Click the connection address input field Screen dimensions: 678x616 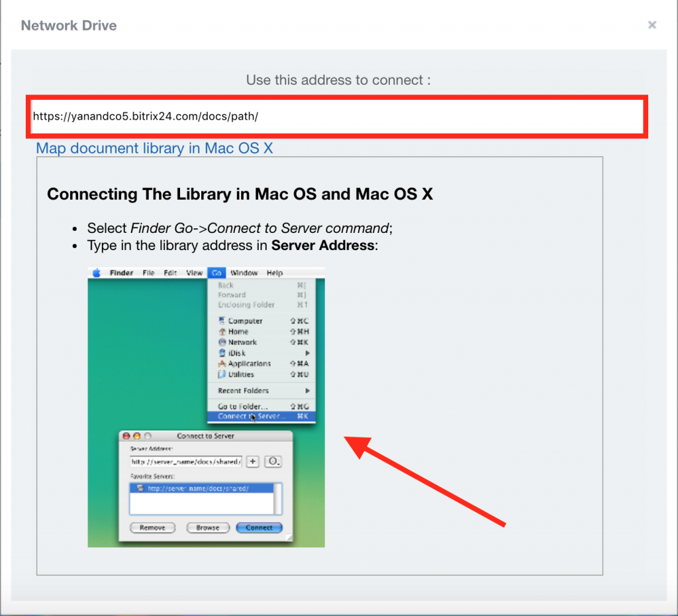337,116
